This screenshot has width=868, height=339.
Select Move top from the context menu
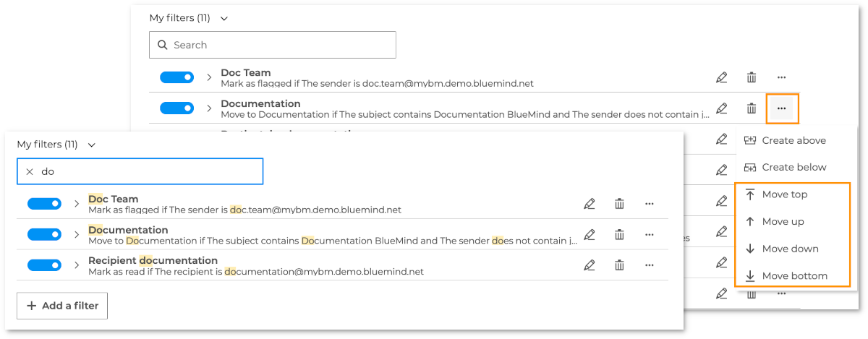pos(784,194)
